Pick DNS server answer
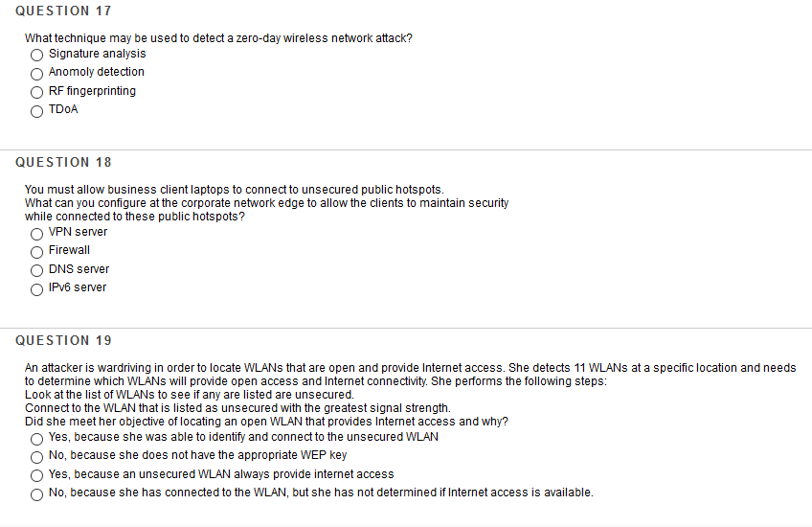This screenshot has height=527, width=812. pyautogui.click(x=36, y=270)
